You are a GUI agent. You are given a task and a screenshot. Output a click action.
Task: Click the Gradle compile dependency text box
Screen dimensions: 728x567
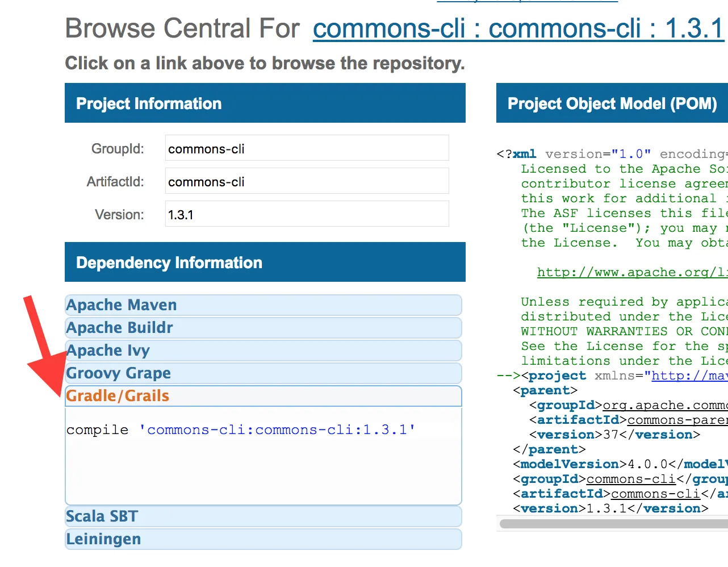263,455
